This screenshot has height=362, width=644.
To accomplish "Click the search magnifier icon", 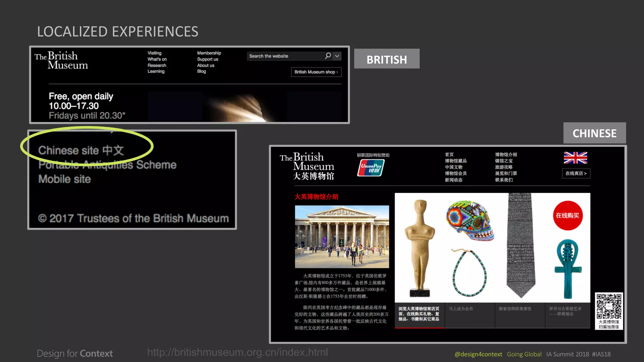I will click(328, 56).
